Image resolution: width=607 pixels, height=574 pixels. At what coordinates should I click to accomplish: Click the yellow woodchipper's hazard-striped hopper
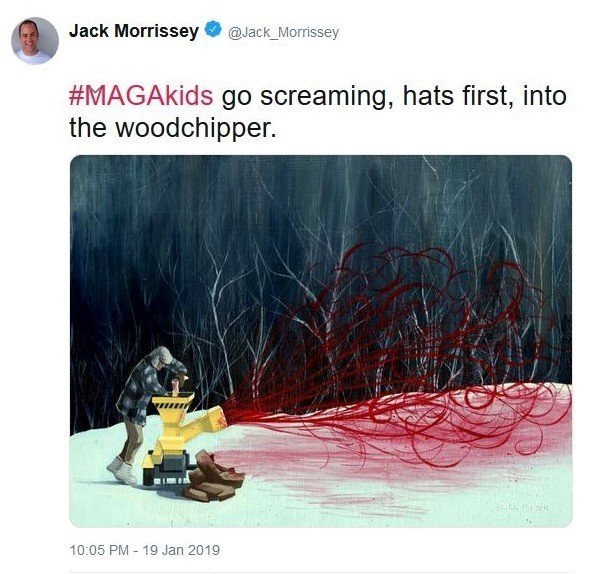click(173, 406)
